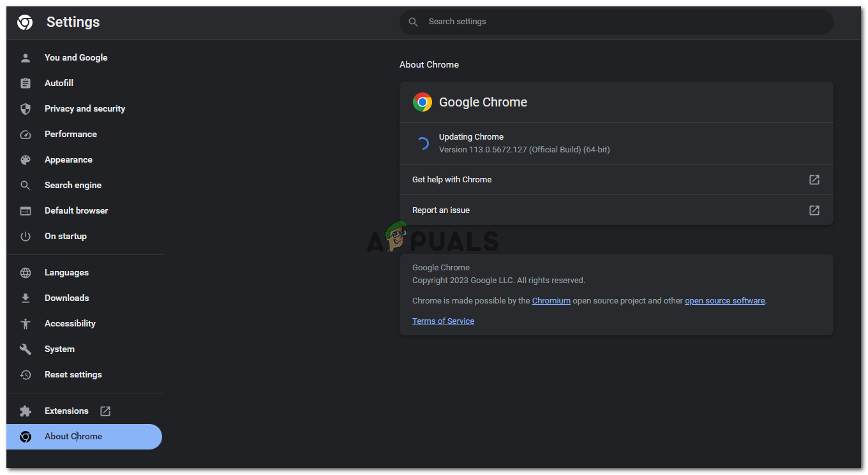Click the Chrome icon in About Chrome row
This screenshot has height=475, width=868.
point(26,436)
